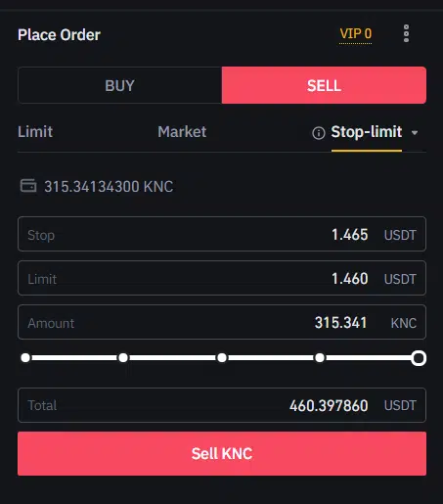The image size is (443, 504).
Task: Click the 100% slider handle
Action: 419,358
